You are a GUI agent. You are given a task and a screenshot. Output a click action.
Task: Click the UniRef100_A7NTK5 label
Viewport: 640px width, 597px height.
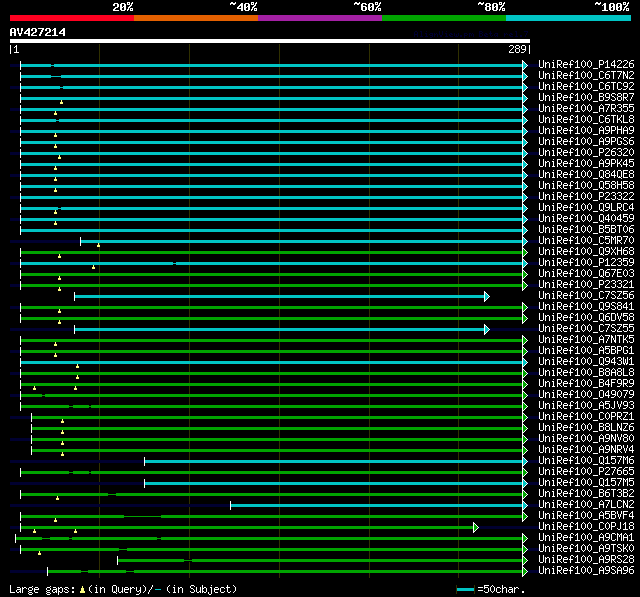tap(586, 340)
